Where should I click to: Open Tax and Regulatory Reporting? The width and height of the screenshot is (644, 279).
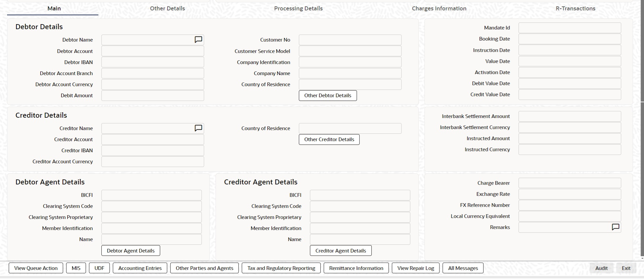click(x=281, y=268)
